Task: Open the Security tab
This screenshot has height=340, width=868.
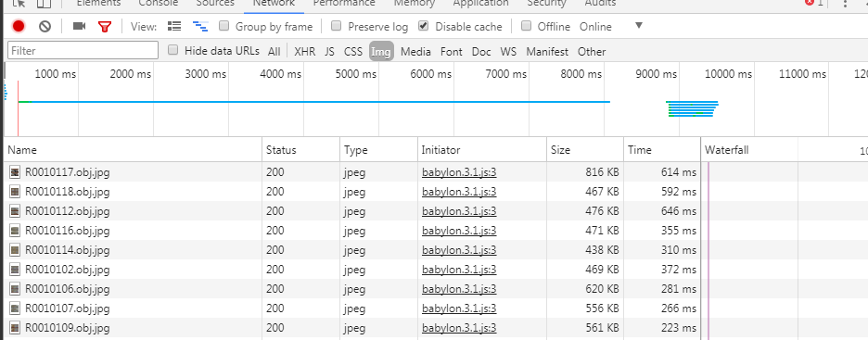Action: point(546,4)
